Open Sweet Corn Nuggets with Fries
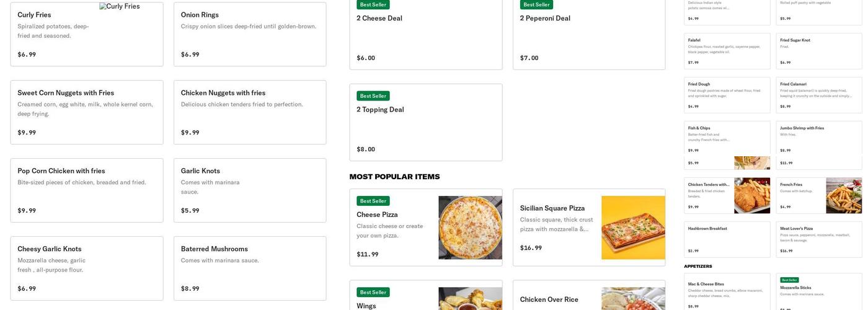 (87, 112)
